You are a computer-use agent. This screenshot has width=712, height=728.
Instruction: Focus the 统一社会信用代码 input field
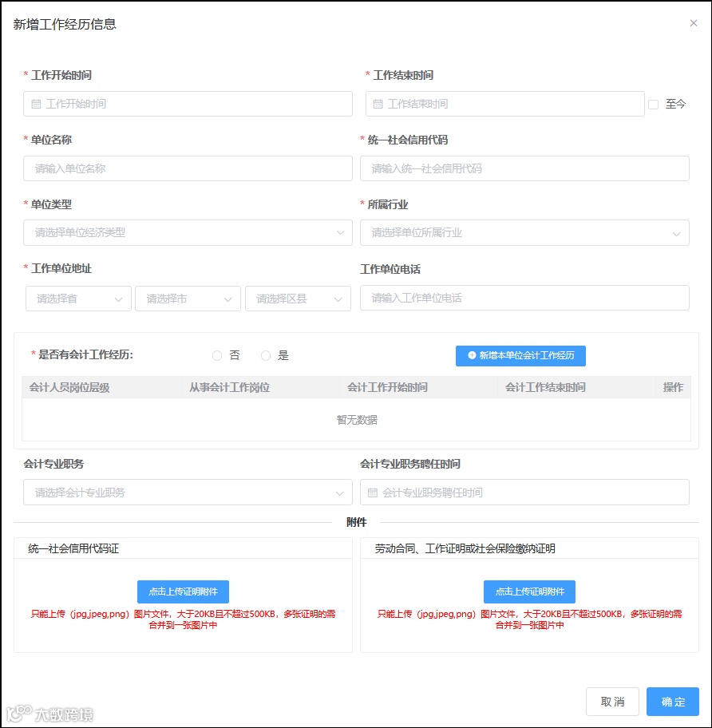click(524, 168)
